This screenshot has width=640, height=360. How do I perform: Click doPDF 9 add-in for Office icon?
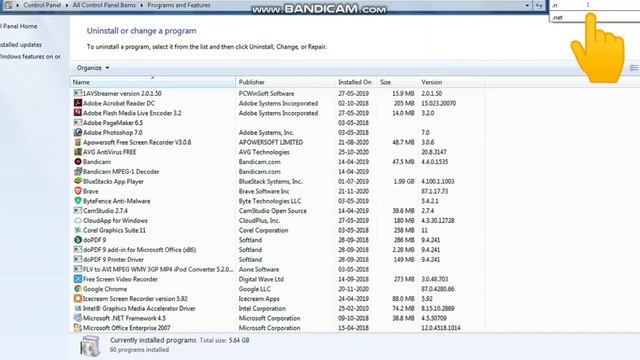tap(78, 250)
